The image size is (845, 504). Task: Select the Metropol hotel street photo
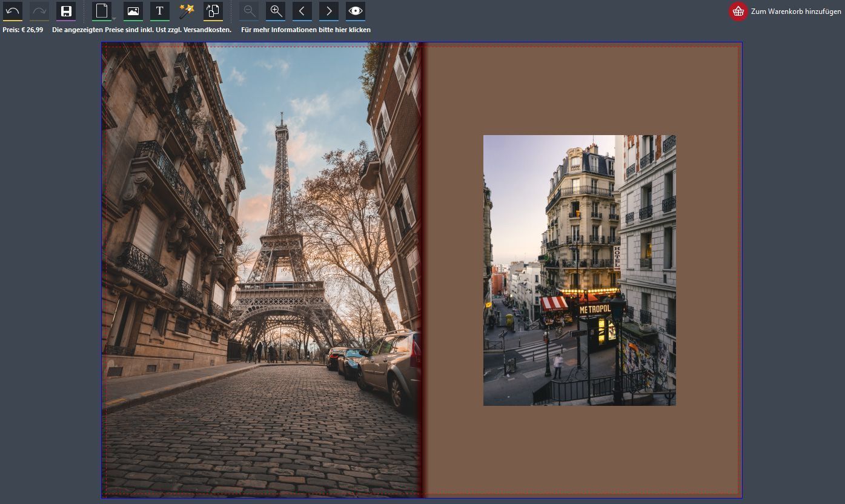click(580, 270)
